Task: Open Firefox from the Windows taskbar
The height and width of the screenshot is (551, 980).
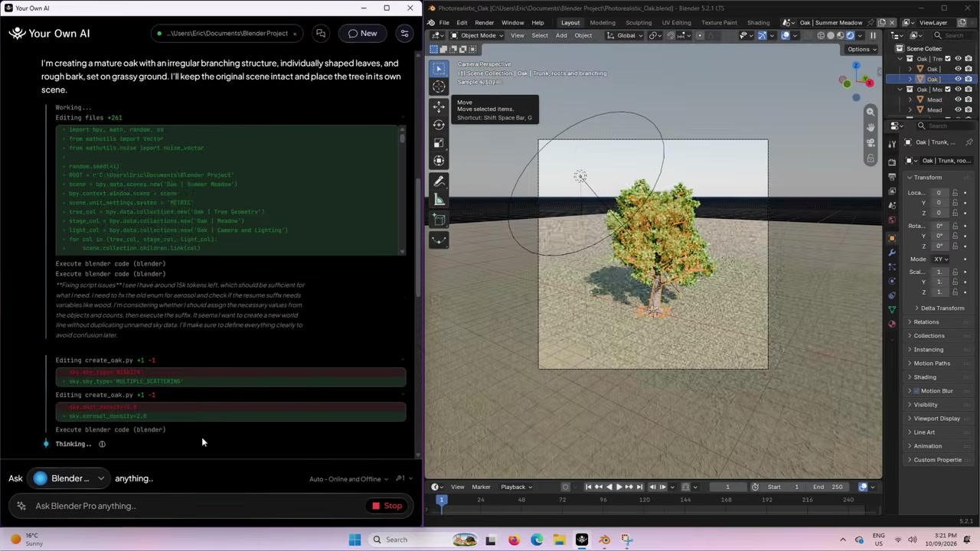Action: [513, 540]
